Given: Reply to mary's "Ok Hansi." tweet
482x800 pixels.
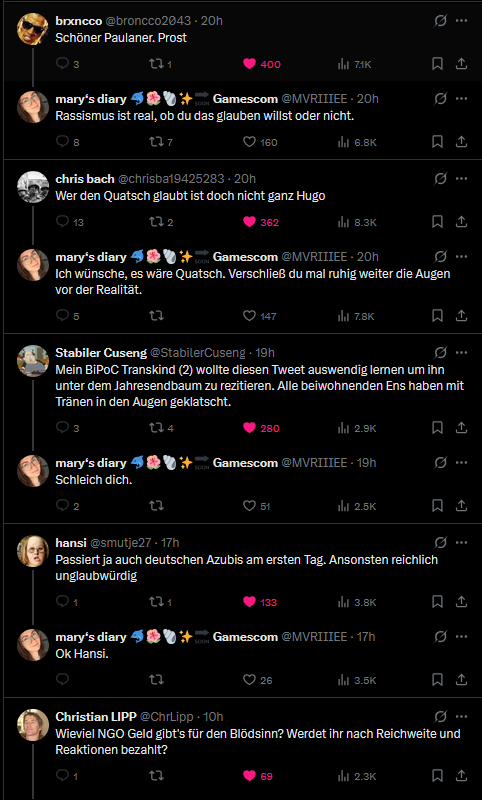Looking at the screenshot, I should click(x=62, y=680).
